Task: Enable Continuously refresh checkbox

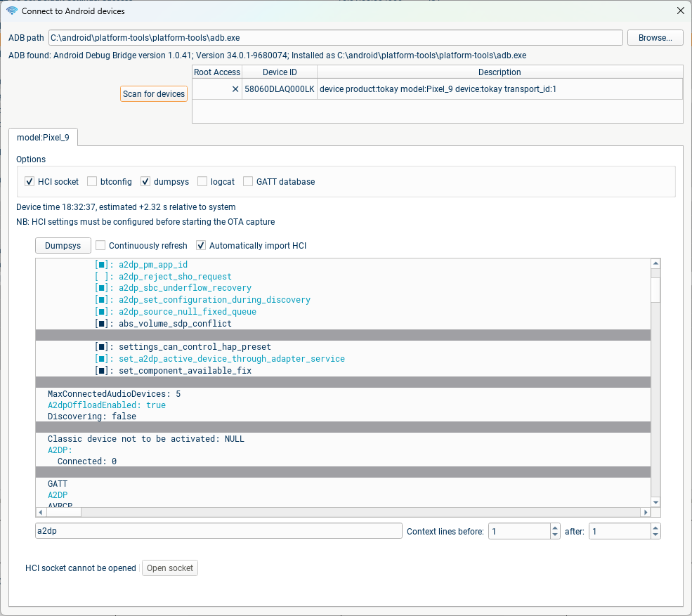Action: [x=100, y=246]
